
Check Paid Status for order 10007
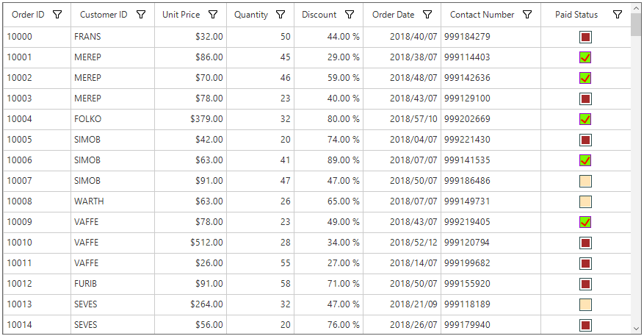pyautogui.click(x=585, y=181)
